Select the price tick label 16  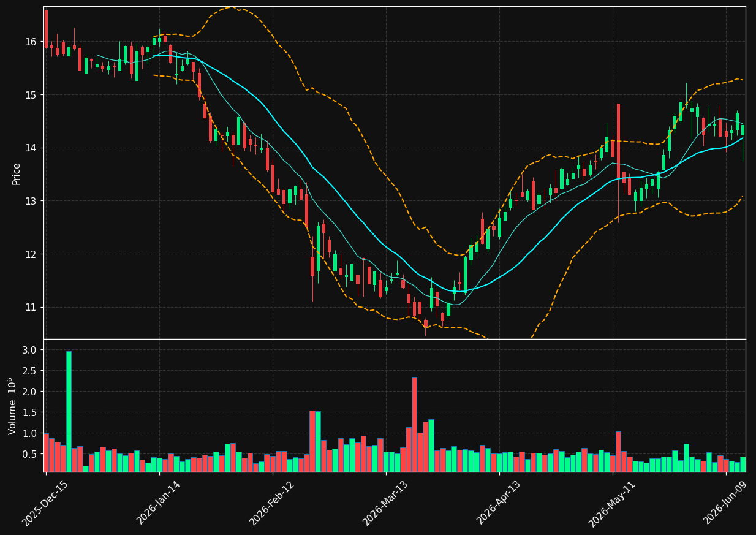pyautogui.click(x=32, y=42)
